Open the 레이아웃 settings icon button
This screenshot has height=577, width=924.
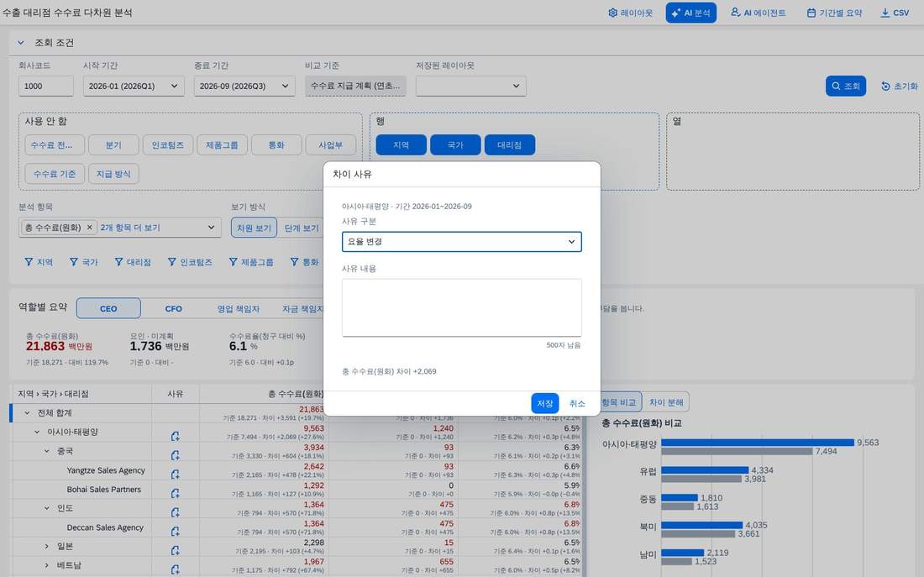click(630, 13)
